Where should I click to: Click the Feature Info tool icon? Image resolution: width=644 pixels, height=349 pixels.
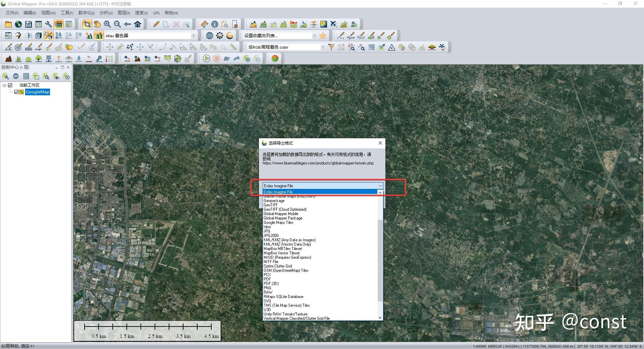(x=215, y=24)
